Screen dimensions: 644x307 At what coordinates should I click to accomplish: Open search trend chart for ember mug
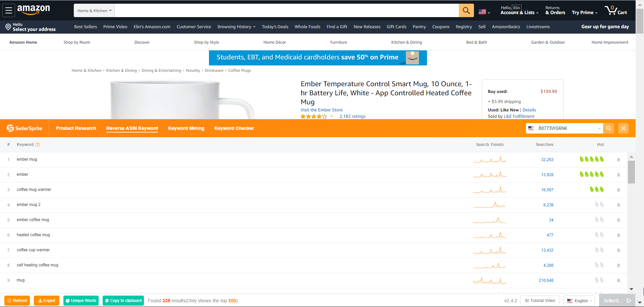pos(489,159)
